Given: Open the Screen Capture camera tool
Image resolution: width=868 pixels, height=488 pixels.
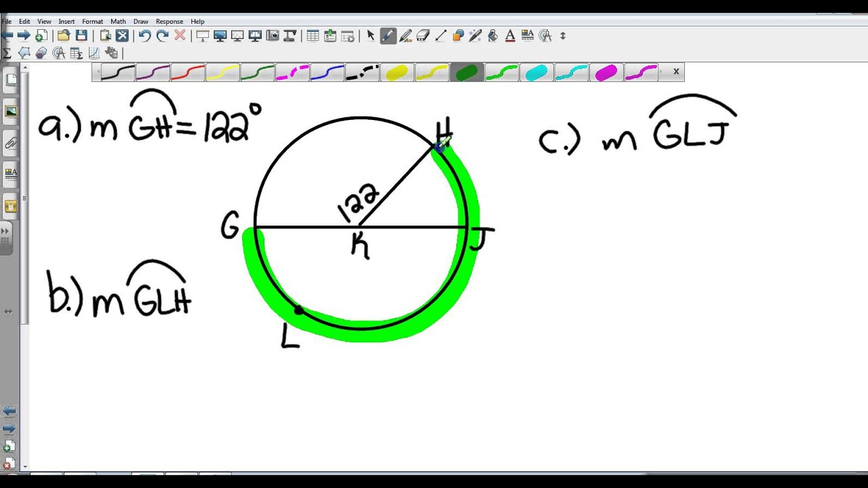Looking at the screenshot, I should coord(272,36).
